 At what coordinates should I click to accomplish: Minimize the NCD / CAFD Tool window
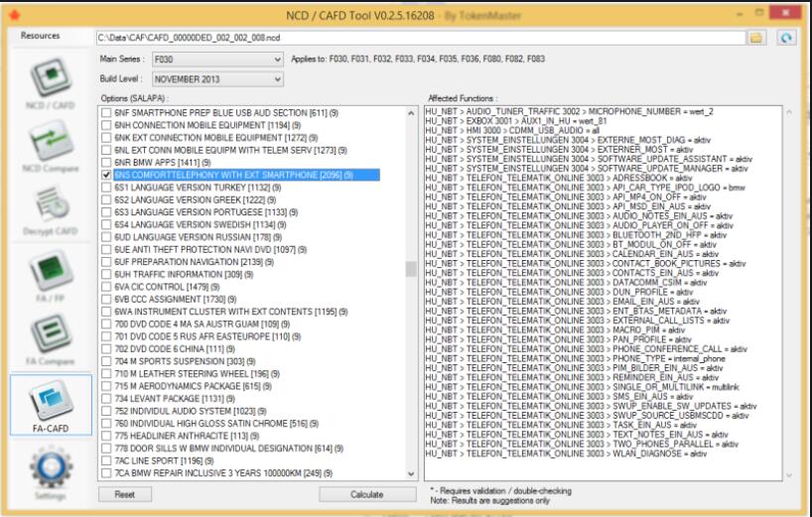coord(740,14)
